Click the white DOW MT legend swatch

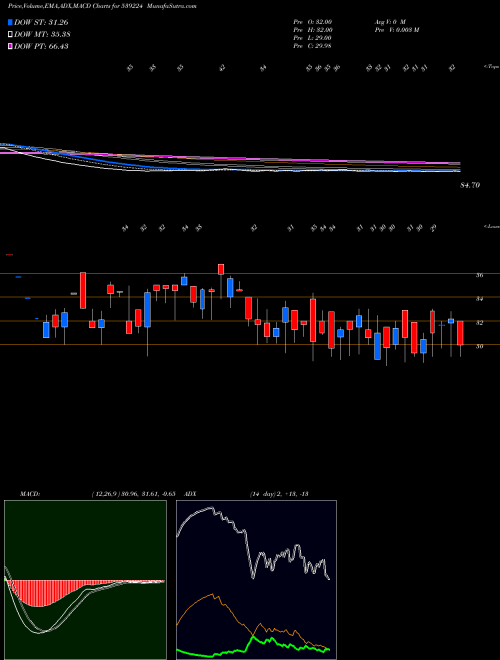[x=10, y=35]
